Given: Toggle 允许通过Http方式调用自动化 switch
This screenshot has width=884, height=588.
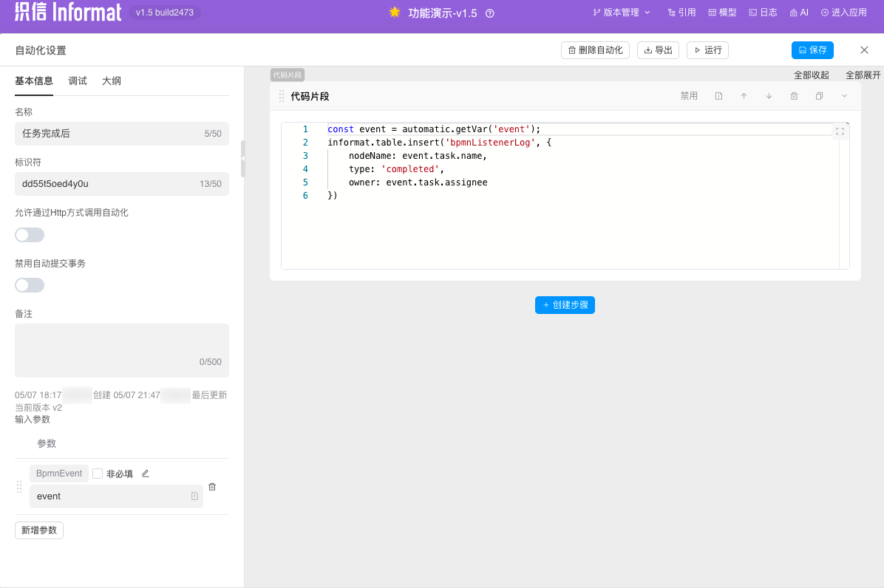Looking at the screenshot, I should tap(30, 235).
